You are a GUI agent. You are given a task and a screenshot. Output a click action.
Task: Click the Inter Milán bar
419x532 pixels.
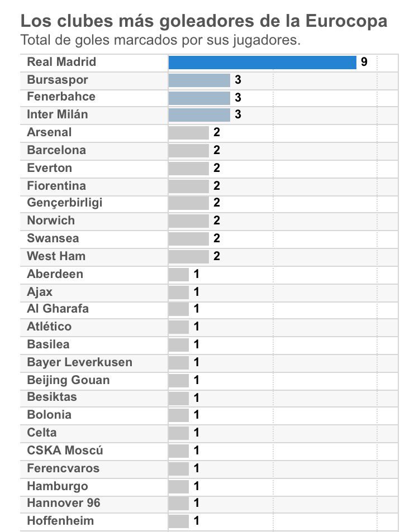pyautogui.click(x=199, y=115)
